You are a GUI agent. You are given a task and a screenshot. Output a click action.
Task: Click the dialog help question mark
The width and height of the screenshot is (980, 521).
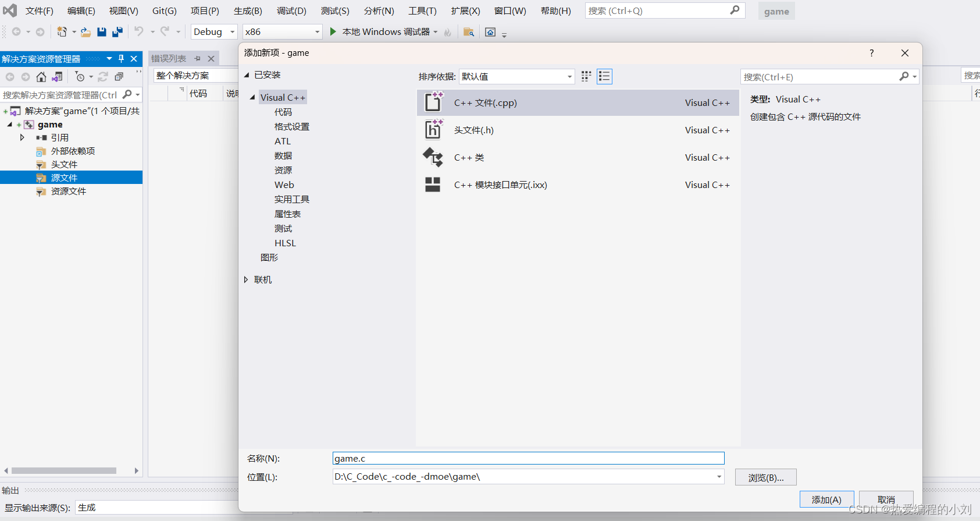tap(871, 53)
